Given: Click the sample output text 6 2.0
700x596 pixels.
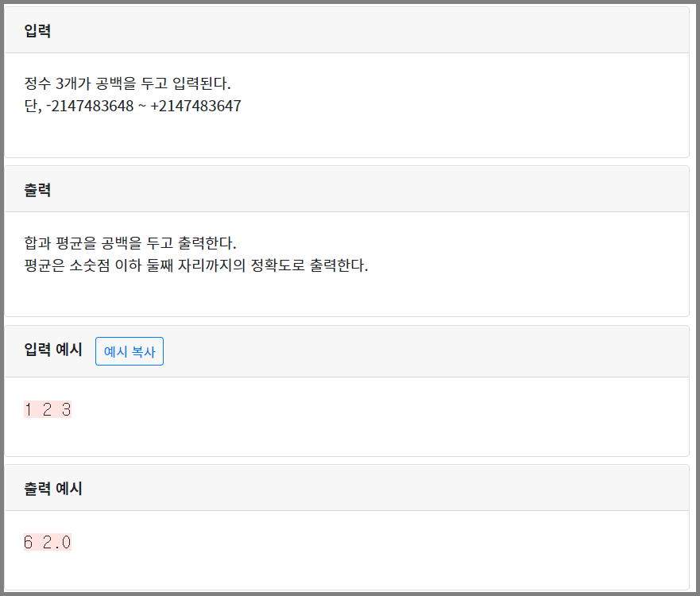Looking at the screenshot, I should coord(48,542).
